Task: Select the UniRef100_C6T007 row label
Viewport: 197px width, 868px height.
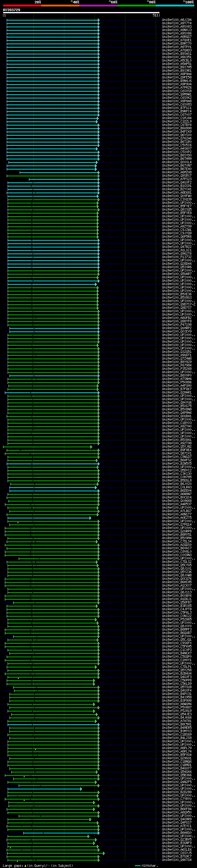Action: pos(177,115)
